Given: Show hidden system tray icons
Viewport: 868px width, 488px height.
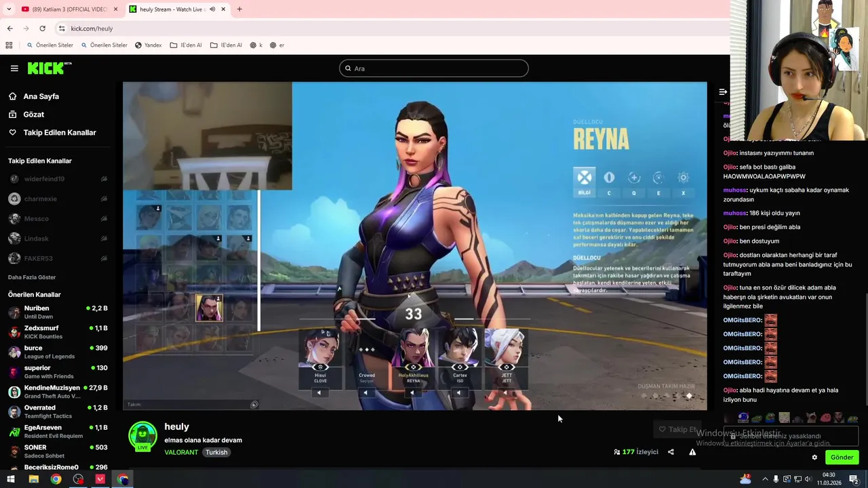Looking at the screenshot, I should coord(766,479).
